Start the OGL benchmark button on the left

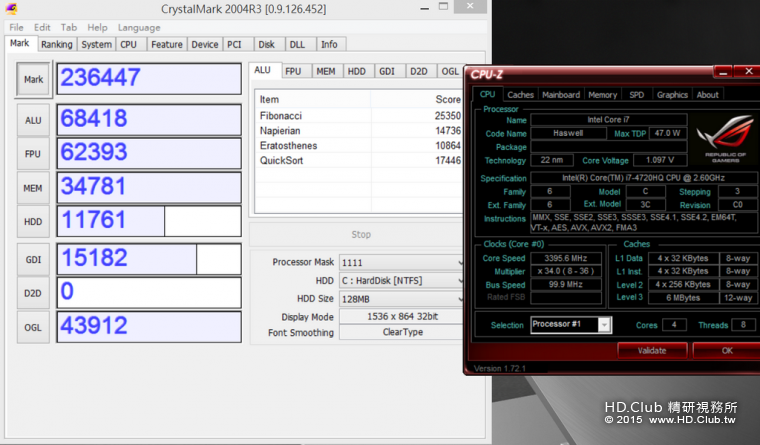click(32, 328)
